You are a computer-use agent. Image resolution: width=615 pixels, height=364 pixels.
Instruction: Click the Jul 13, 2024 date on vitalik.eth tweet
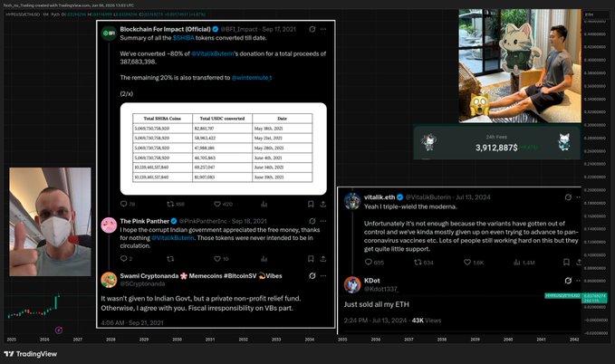pos(473,196)
